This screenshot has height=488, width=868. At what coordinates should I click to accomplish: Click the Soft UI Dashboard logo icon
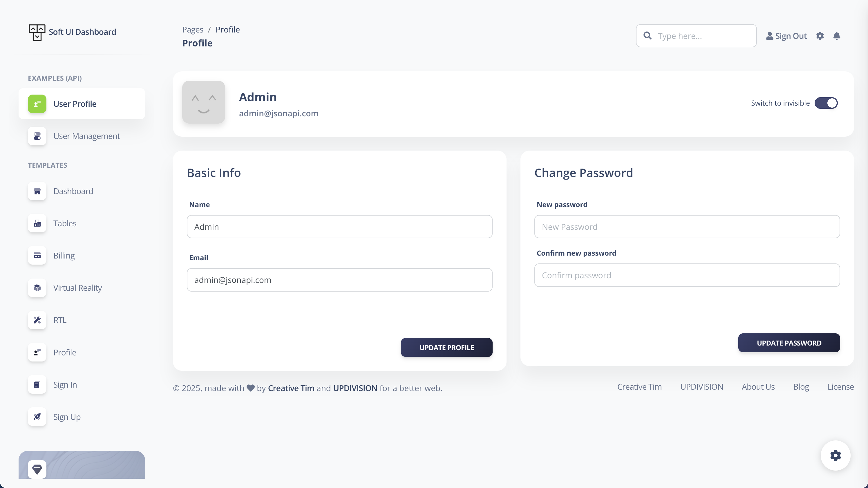(x=37, y=32)
